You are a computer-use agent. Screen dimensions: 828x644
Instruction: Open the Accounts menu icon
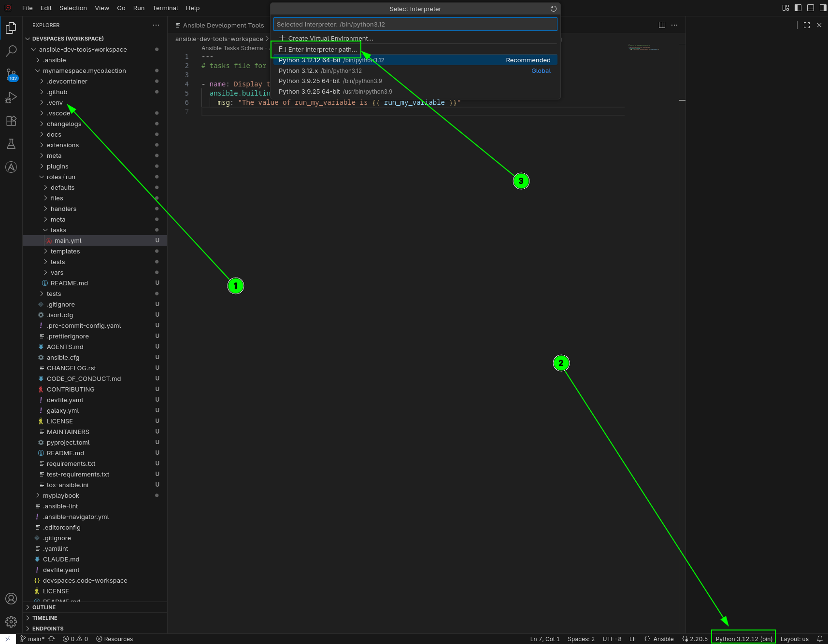point(11,599)
